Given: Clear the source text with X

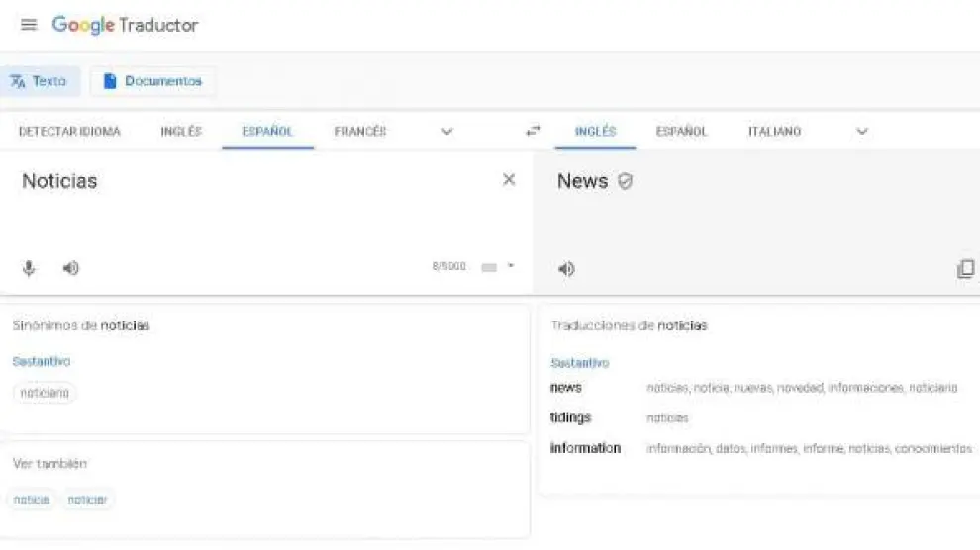Looking at the screenshot, I should (x=509, y=179).
